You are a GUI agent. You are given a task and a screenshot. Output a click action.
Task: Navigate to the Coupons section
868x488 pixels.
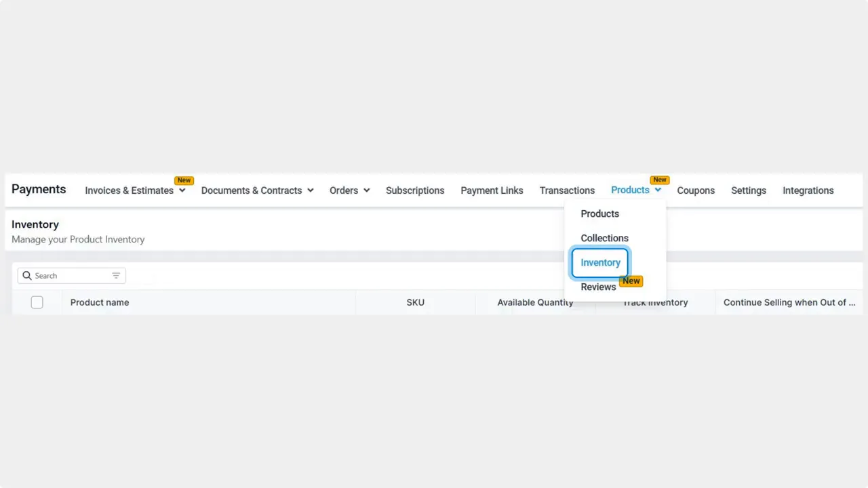(696, 190)
